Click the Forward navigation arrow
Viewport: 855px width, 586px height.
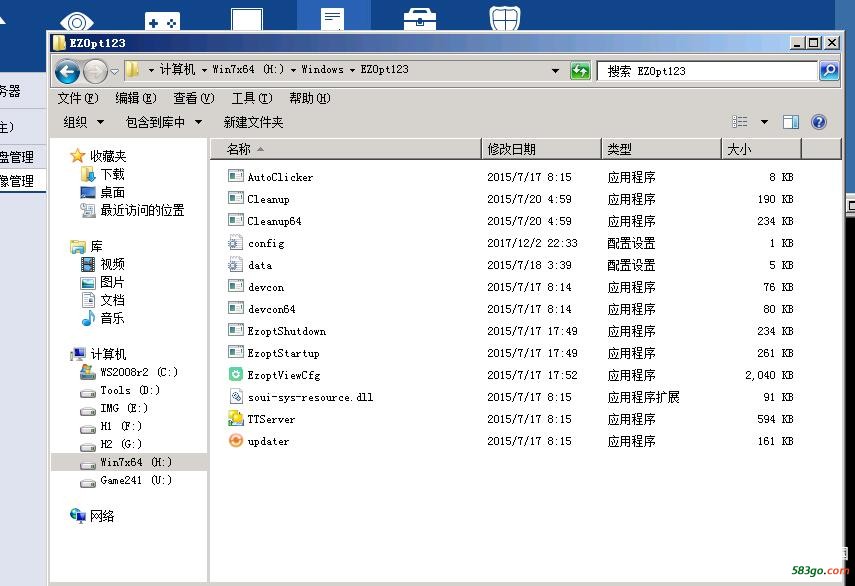(x=96, y=71)
